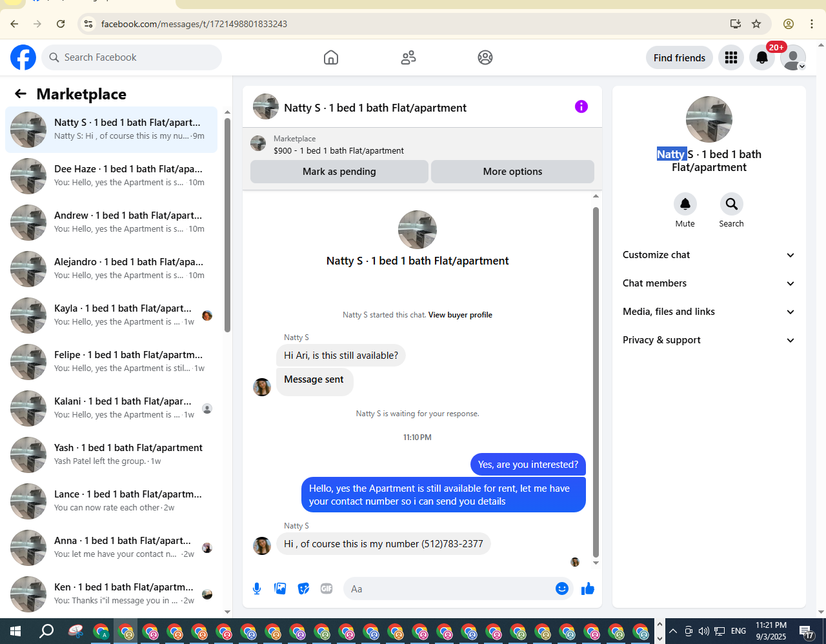
Task: Open the Groups icon in top navigation
Action: click(x=485, y=57)
